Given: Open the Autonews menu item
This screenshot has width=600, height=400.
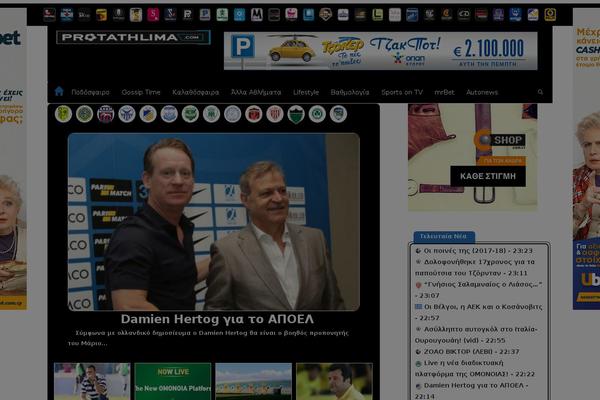Looking at the screenshot, I should tap(482, 92).
